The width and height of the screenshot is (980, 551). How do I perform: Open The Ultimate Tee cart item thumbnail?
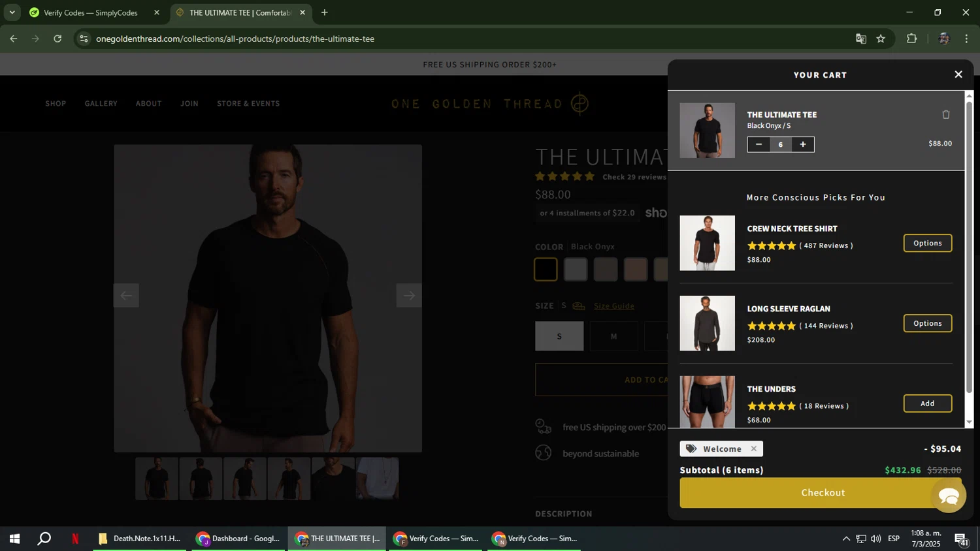707,131
